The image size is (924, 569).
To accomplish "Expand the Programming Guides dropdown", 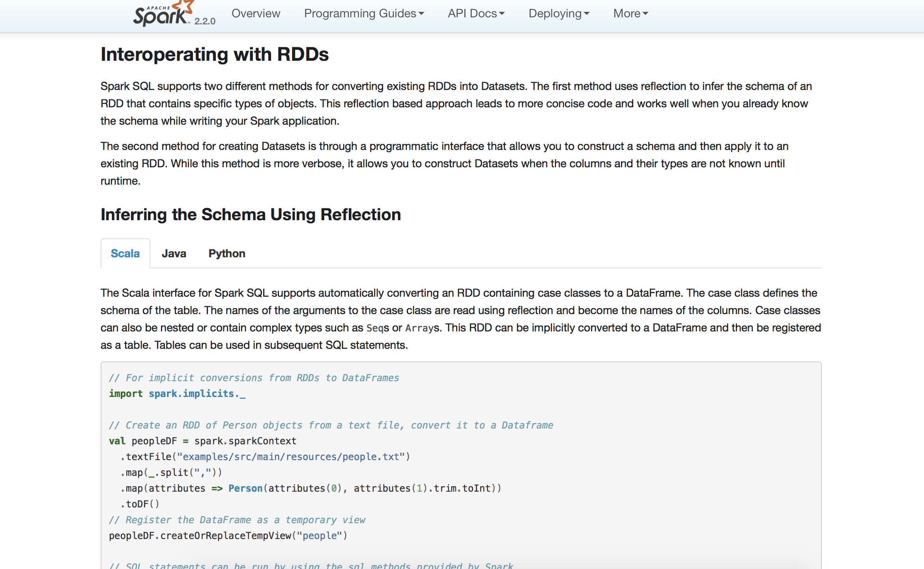I will tap(363, 13).
